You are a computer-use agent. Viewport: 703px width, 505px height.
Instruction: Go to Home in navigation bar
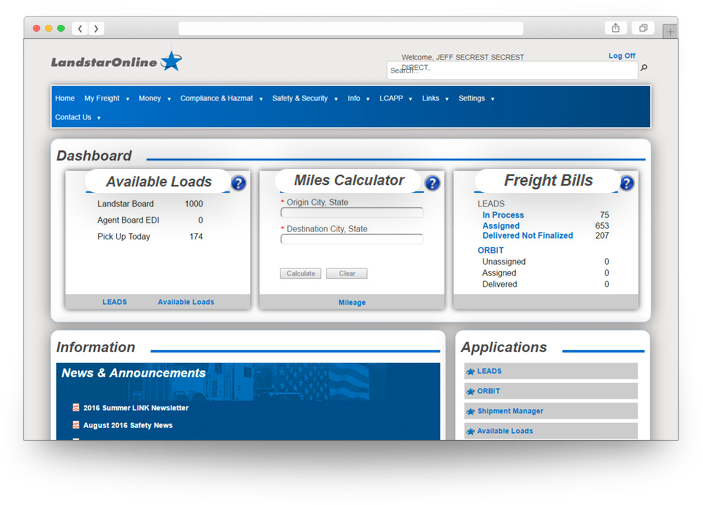coord(65,98)
